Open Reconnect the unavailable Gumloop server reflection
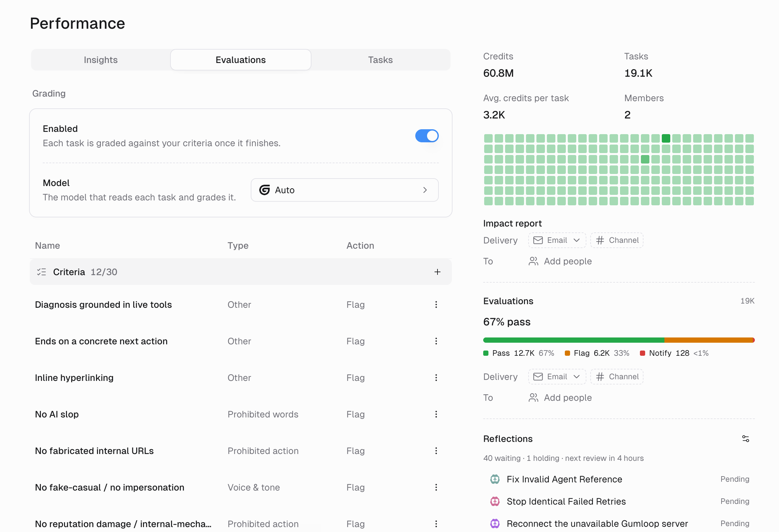 [x=619, y=524]
